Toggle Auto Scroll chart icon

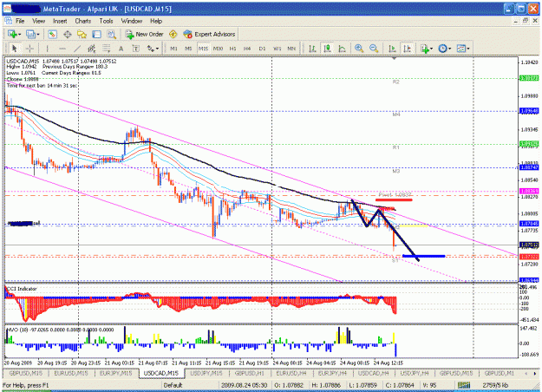392,49
